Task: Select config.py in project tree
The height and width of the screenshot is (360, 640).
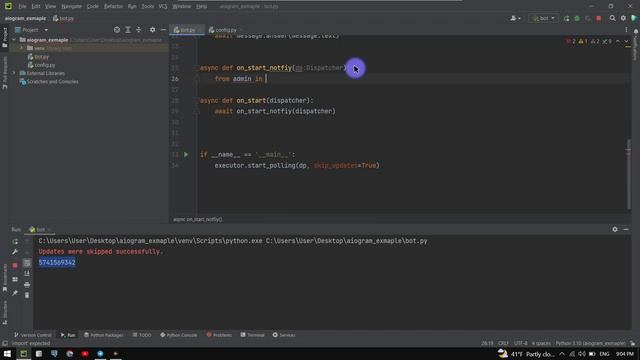Action: (x=44, y=65)
